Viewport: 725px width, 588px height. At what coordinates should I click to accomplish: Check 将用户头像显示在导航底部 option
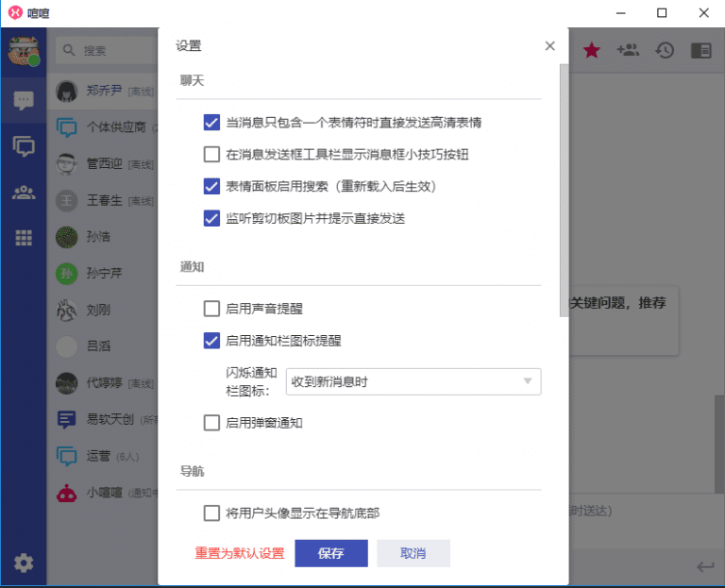coord(211,513)
